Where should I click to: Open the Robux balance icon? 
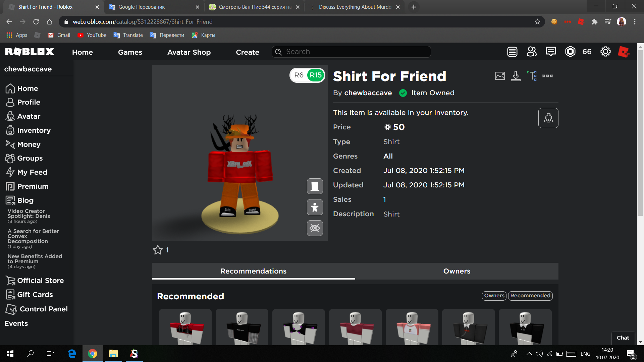570,52
